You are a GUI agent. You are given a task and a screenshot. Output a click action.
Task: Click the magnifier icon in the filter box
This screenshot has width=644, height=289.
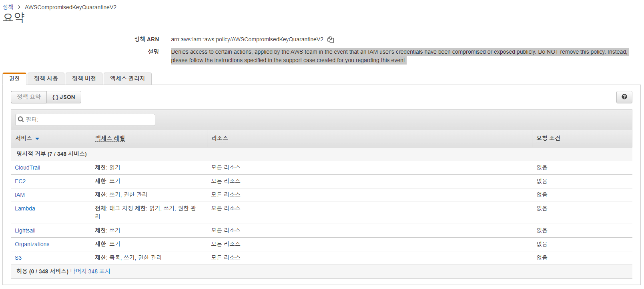tap(21, 119)
